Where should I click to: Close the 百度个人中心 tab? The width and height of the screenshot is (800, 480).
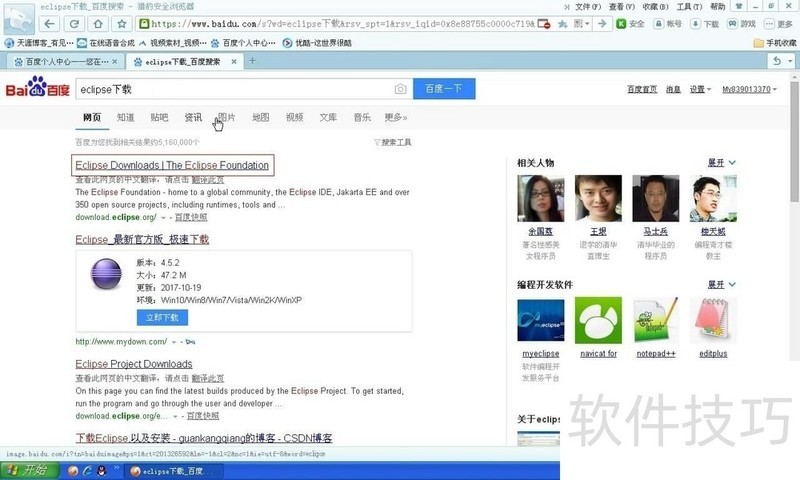115,61
